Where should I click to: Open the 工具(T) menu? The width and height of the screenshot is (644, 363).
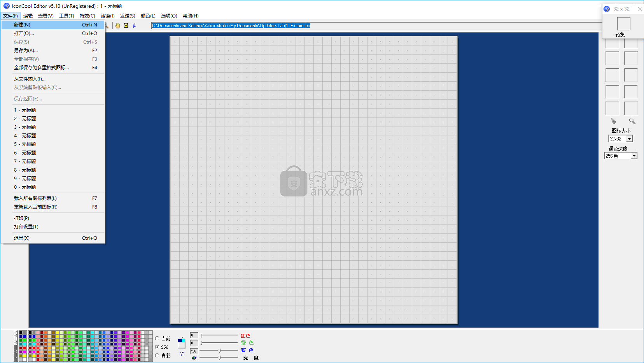click(x=66, y=16)
